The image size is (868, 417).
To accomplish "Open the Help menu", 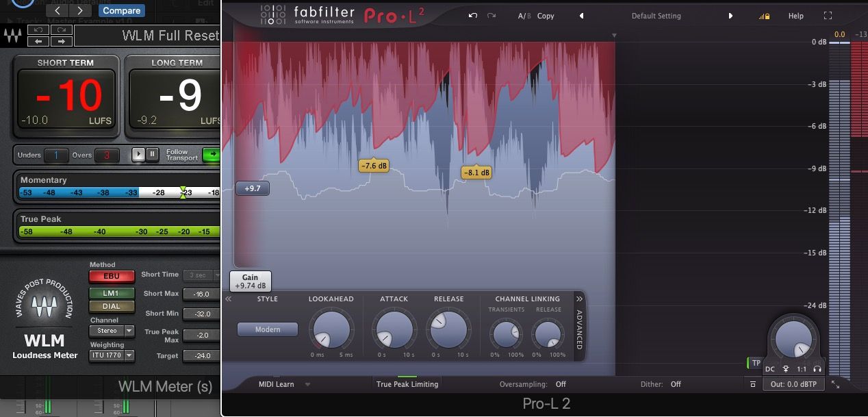I will (795, 16).
